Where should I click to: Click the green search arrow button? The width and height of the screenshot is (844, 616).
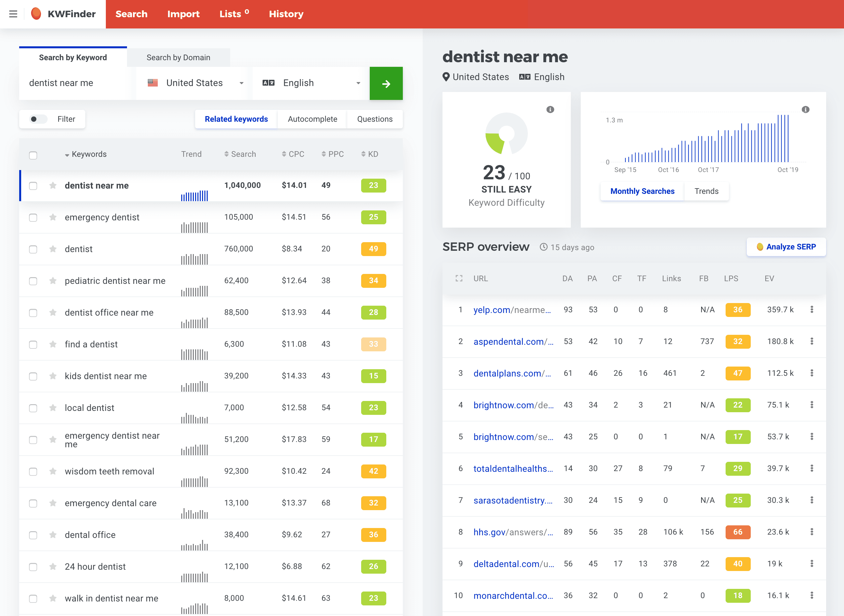pos(386,83)
